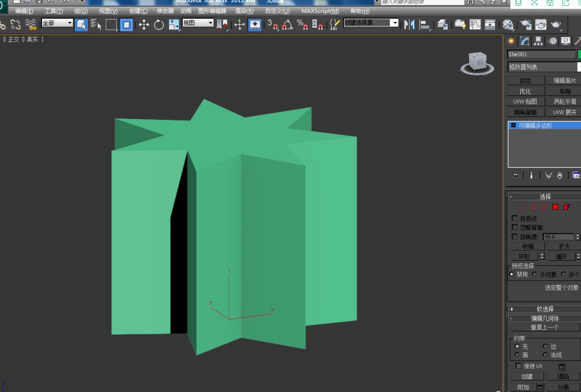Select the 法线 constraint radio button

[545, 355]
